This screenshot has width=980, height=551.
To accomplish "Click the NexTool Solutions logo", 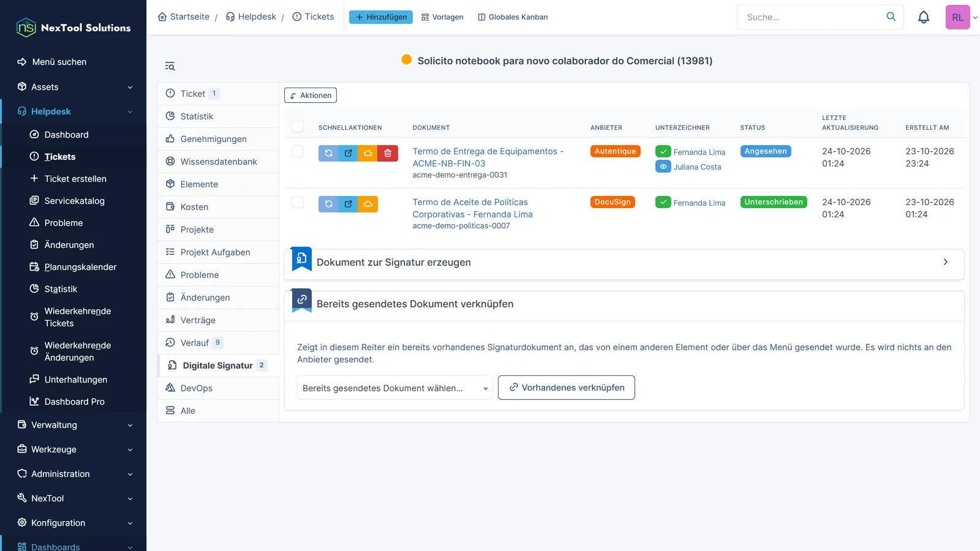I will coord(73,28).
